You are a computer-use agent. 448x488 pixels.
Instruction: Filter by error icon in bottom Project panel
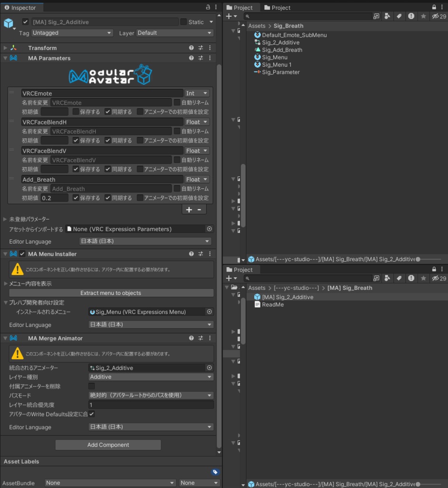click(411, 278)
